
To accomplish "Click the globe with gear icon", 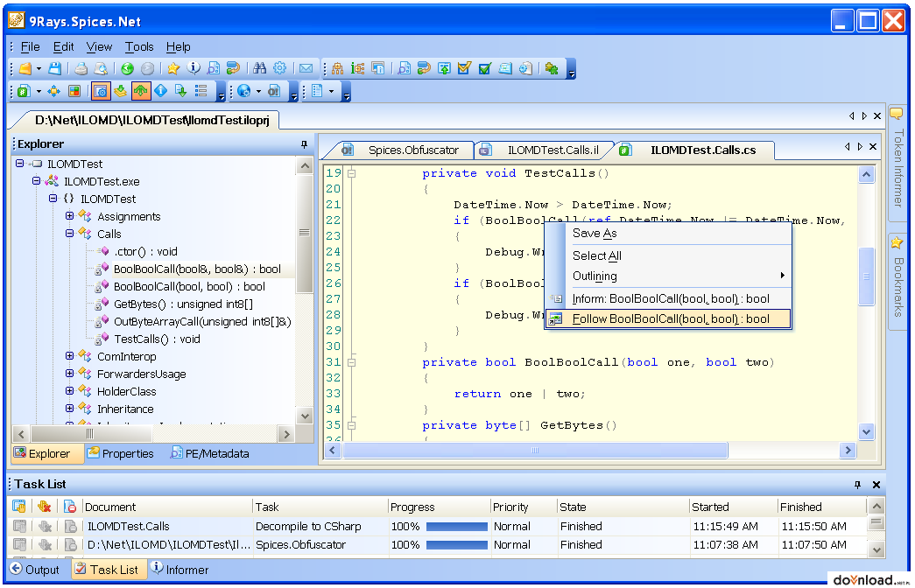I will [244, 91].
